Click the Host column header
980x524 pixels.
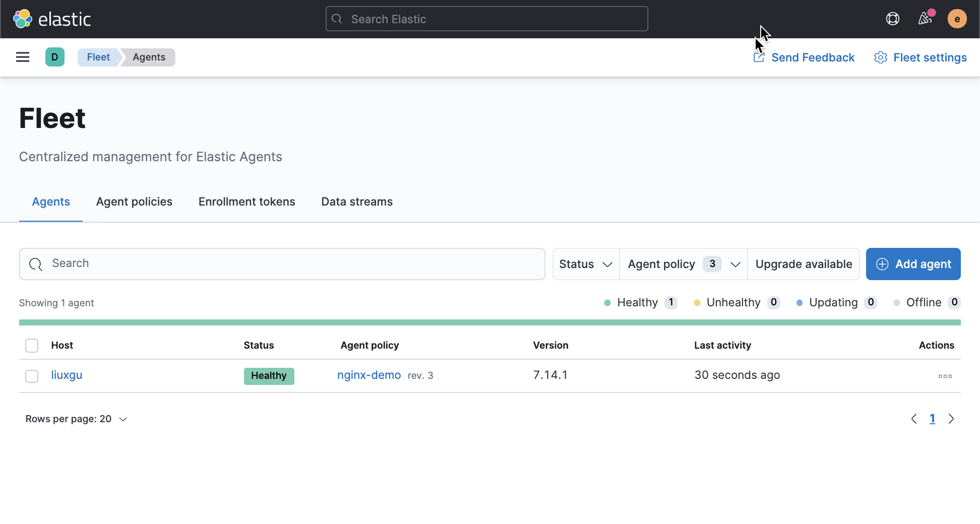62,345
